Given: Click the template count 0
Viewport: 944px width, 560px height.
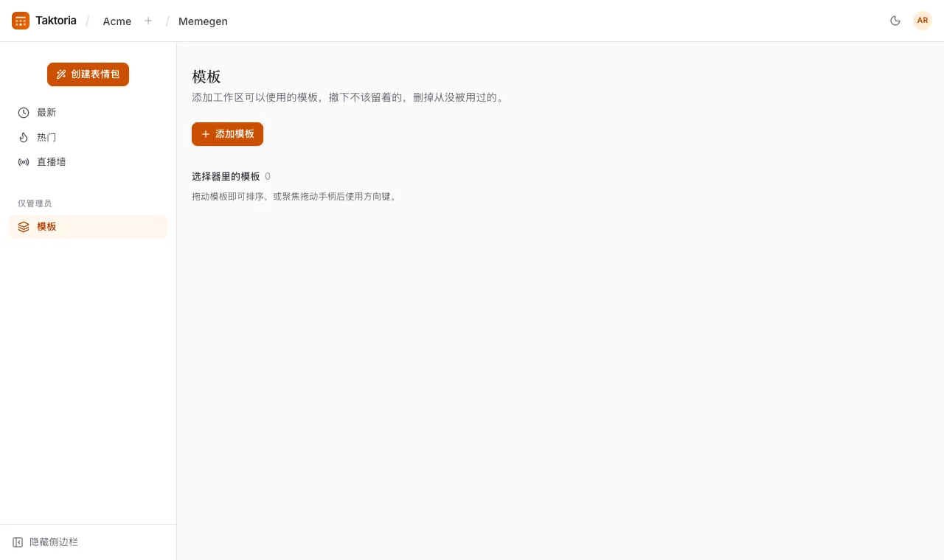Looking at the screenshot, I should tap(268, 177).
